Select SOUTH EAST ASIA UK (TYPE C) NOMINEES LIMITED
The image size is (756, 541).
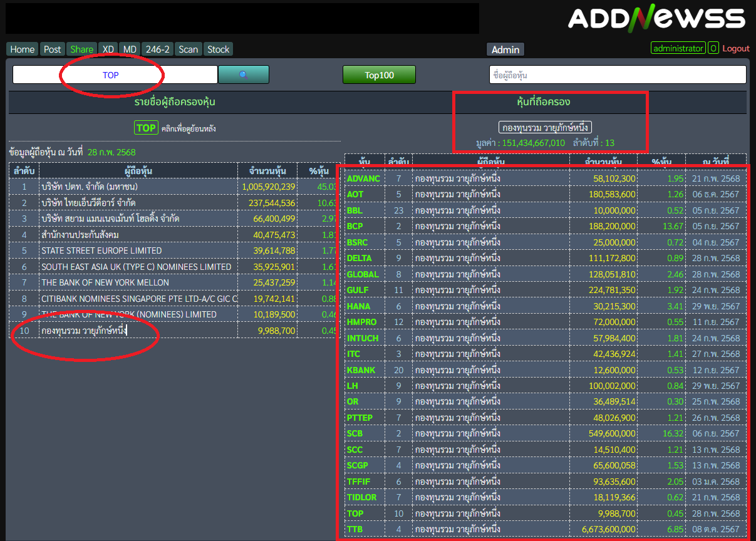point(138,267)
